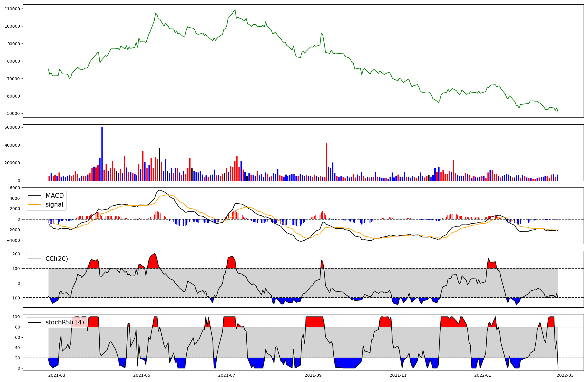Image resolution: width=588 pixels, height=382 pixels.
Task: Click the 2021-11 x-axis date label
Action: click(x=398, y=375)
